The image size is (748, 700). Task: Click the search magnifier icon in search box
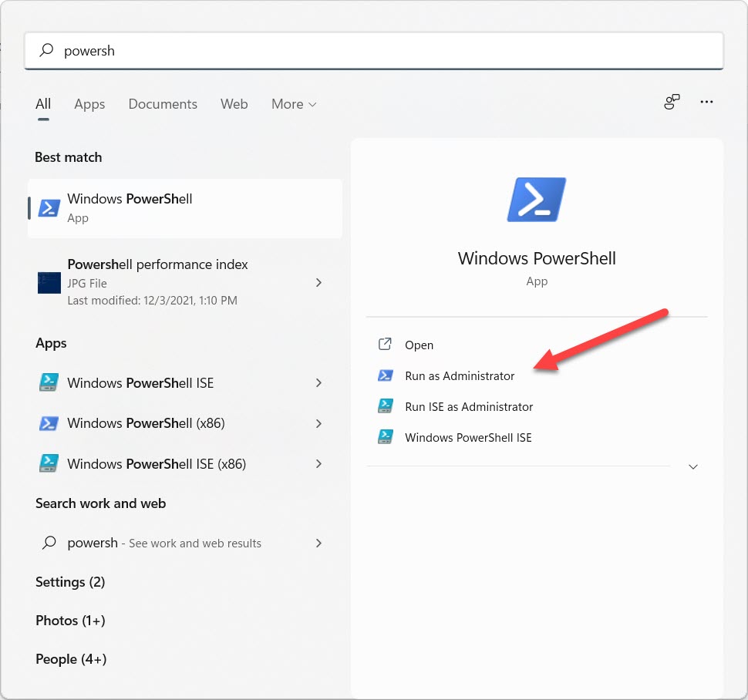(x=46, y=50)
